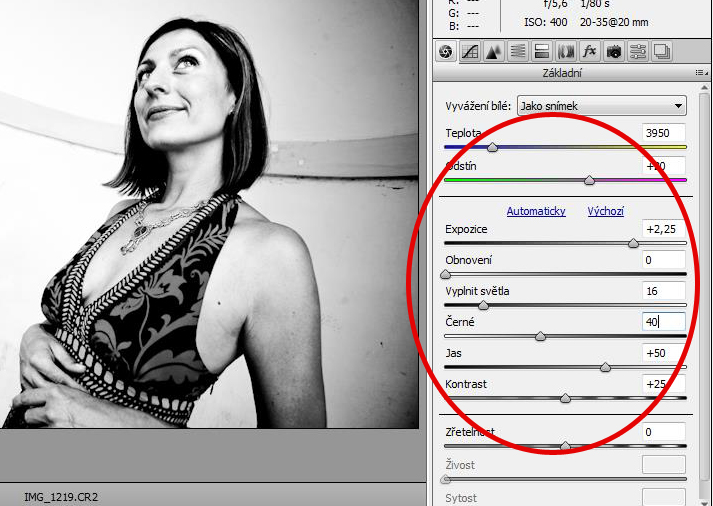Click the Kontrast slider handle
Viewport: 713px width, 506px height.
coord(565,398)
